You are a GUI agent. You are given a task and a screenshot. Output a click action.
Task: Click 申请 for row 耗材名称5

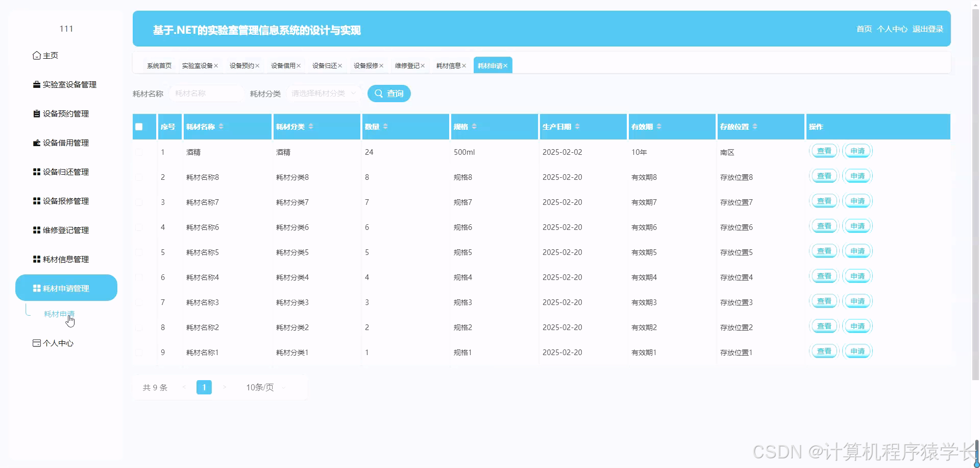pyautogui.click(x=857, y=251)
